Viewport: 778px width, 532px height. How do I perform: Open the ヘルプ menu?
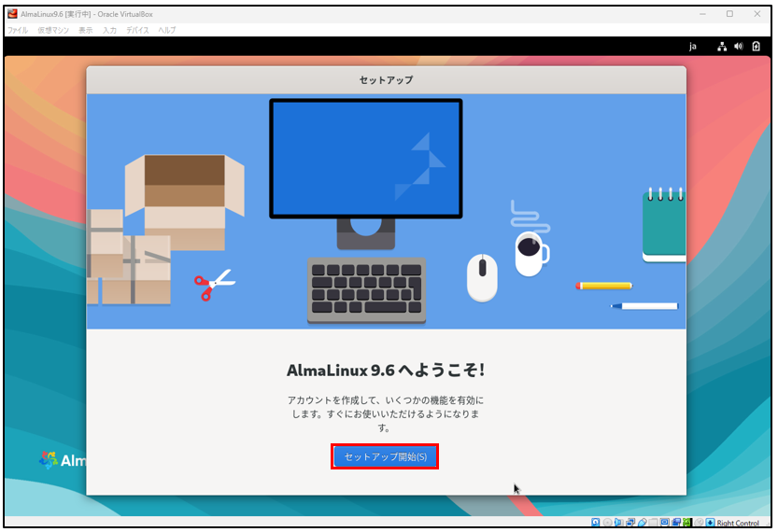click(x=167, y=30)
